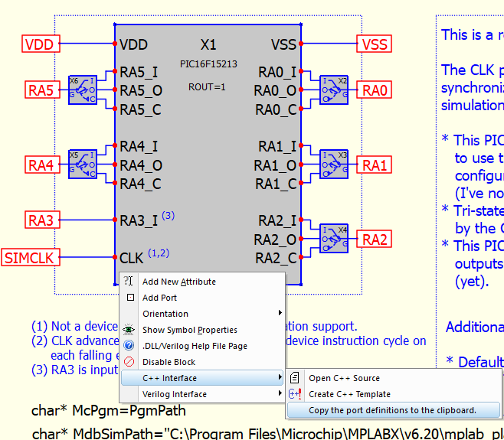Click the RA2 net label
504x440 pixels.
[x=374, y=239]
